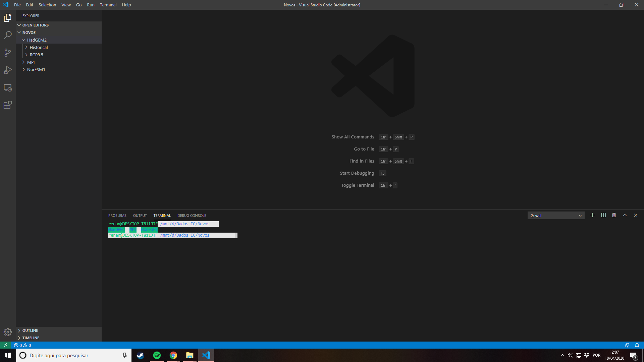Click the Windows search box
Image resolution: width=644 pixels, height=362 pixels.
74,355
